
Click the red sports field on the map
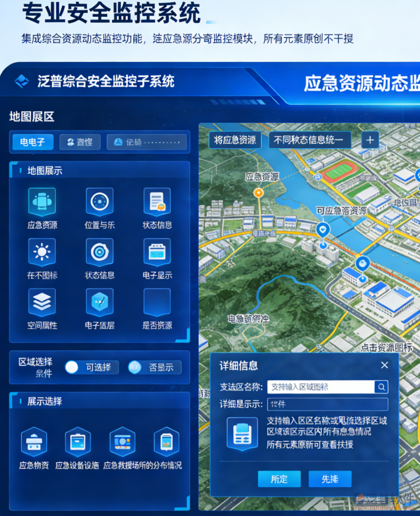339,170
